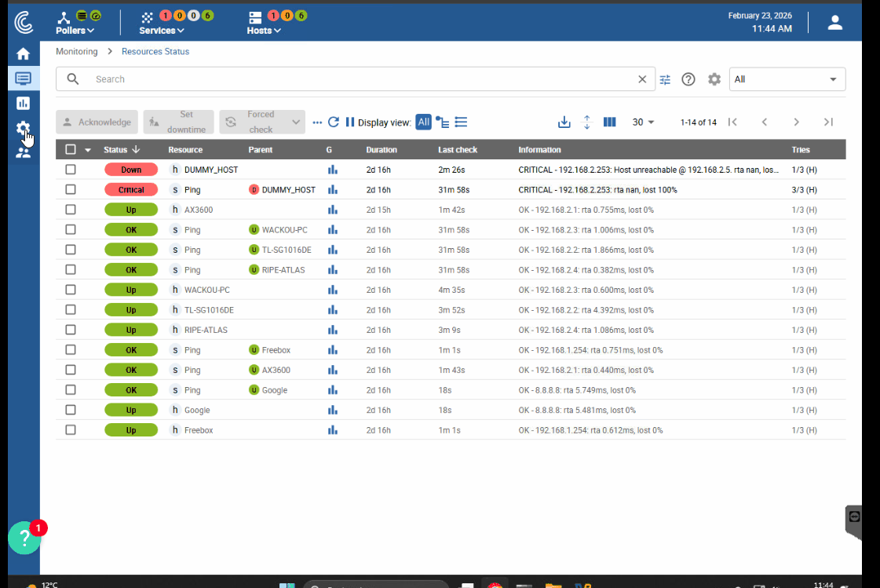880x588 pixels.
Task: Open the Administration users sidebar icon
Action: point(23,152)
